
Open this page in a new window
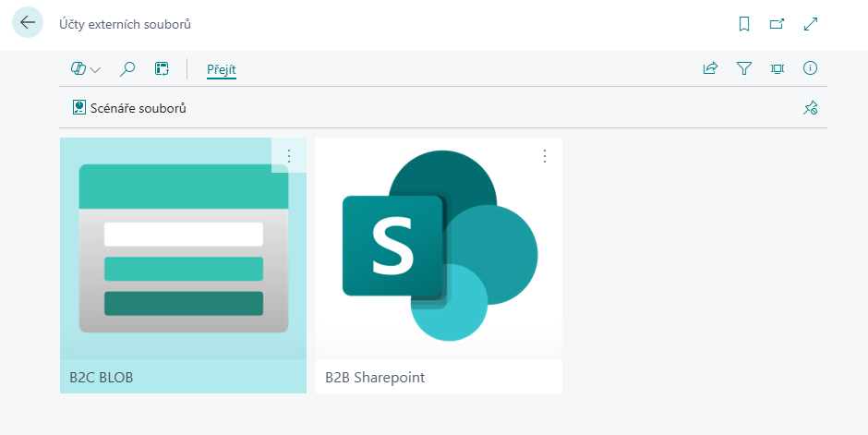point(778,24)
